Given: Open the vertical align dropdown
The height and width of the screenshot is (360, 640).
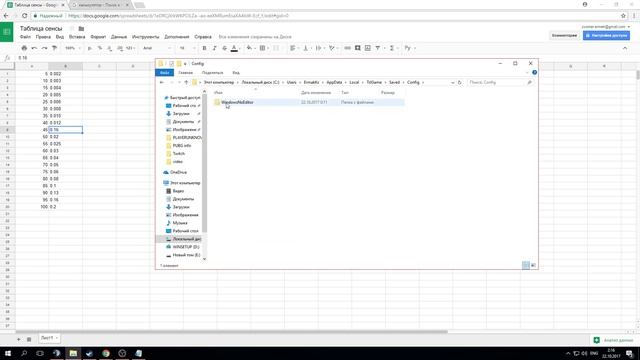Looking at the screenshot, I should [x=306, y=48].
